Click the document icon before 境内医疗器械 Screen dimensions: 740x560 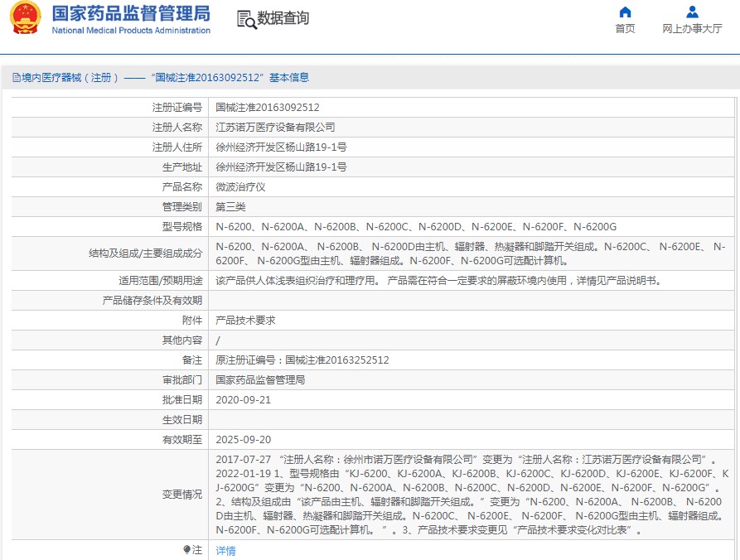point(17,78)
